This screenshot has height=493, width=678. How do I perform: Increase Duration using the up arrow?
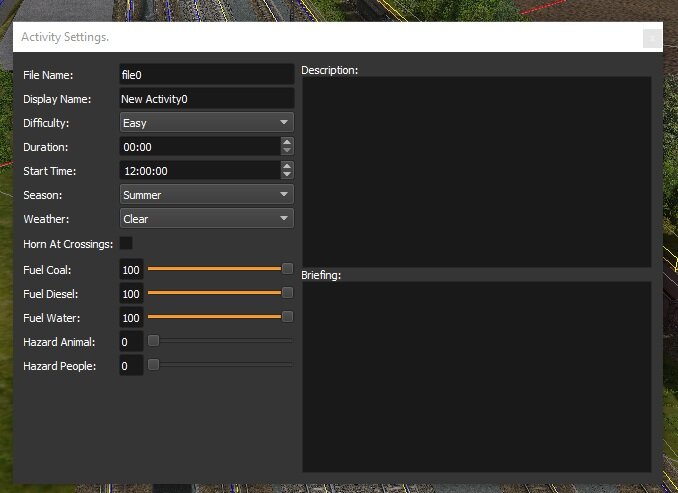[x=288, y=142]
